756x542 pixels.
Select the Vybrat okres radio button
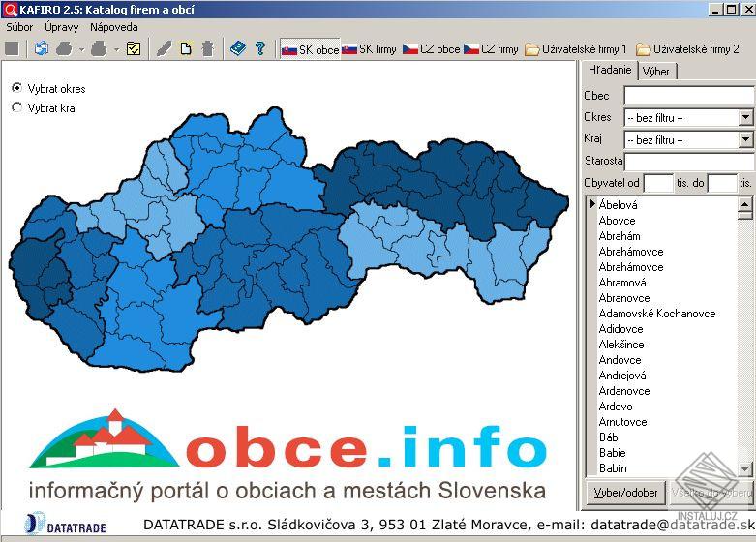(x=16, y=88)
